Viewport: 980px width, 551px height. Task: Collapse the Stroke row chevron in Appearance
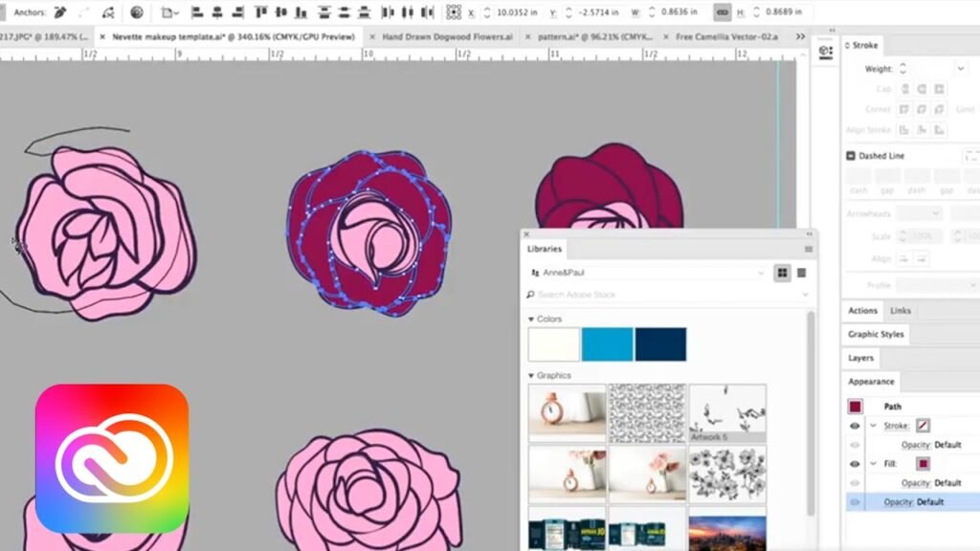[x=873, y=426]
